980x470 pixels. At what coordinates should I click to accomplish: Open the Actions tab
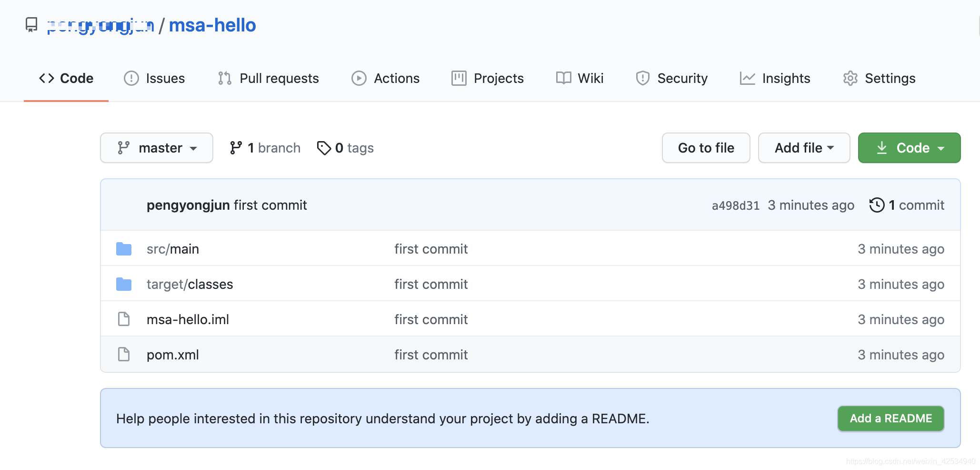(386, 78)
